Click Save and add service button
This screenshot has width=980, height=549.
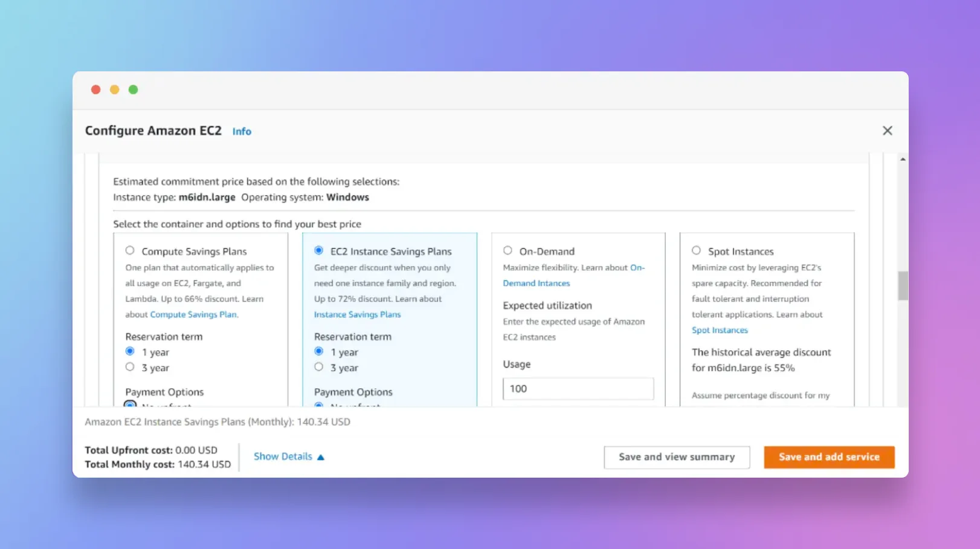coord(829,457)
